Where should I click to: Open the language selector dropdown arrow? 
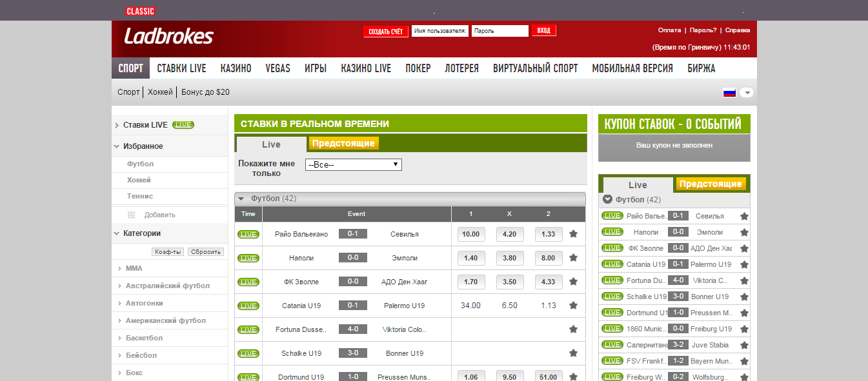pos(747,93)
